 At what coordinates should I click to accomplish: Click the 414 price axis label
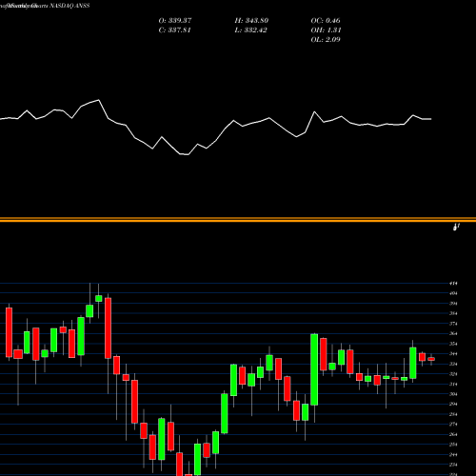(x=453, y=284)
